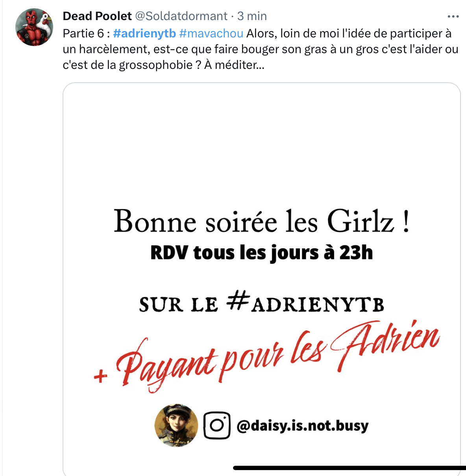This screenshot has height=476, width=466.
Task: Click the À méditer… ending of the tweet
Action: coord(234,65)
